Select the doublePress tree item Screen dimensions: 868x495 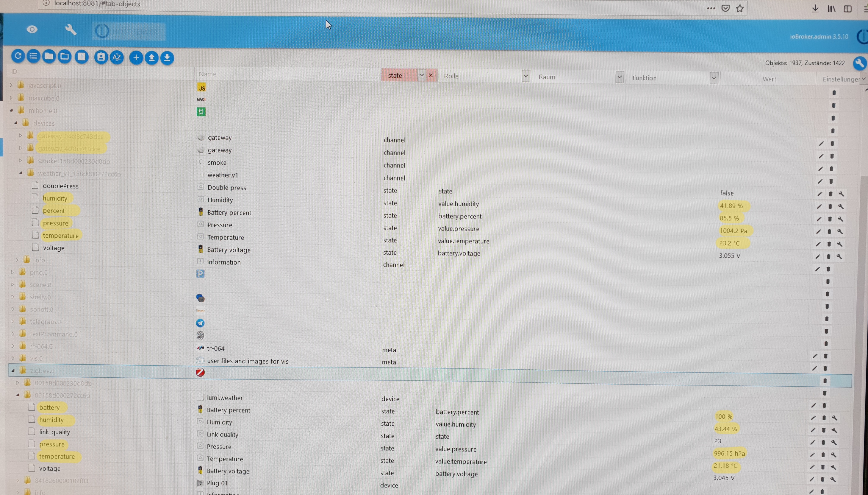point(61,186)
